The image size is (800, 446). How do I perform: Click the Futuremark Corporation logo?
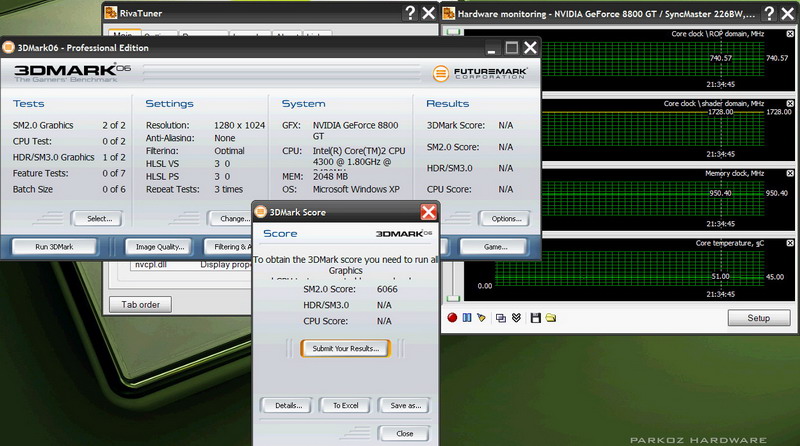[480, 73]
